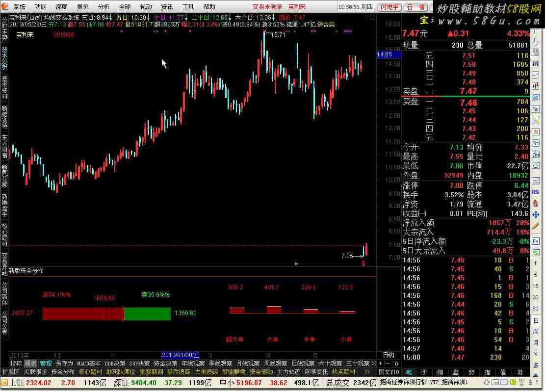This screenshot has height=392, width=545.
Task: Open the 公司新闻 left sidebar tab
Action: pyautogui.click(x=4, y=293)
